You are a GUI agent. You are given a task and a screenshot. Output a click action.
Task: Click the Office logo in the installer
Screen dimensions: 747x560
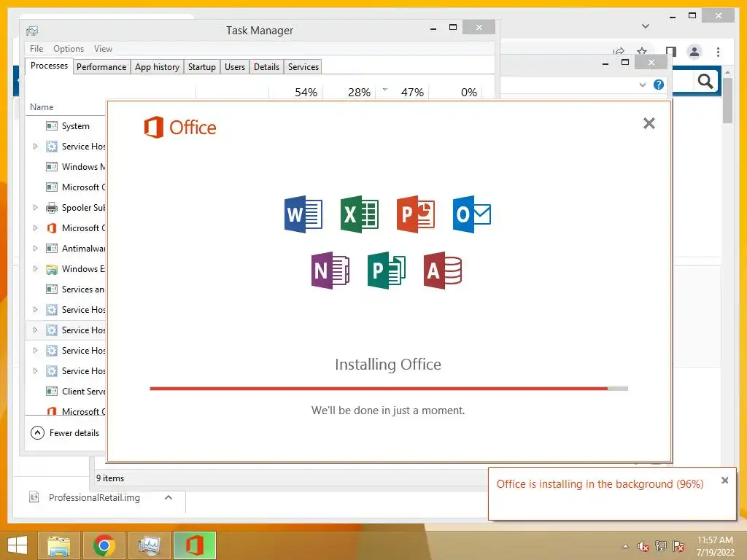click(x=180, y=127)
